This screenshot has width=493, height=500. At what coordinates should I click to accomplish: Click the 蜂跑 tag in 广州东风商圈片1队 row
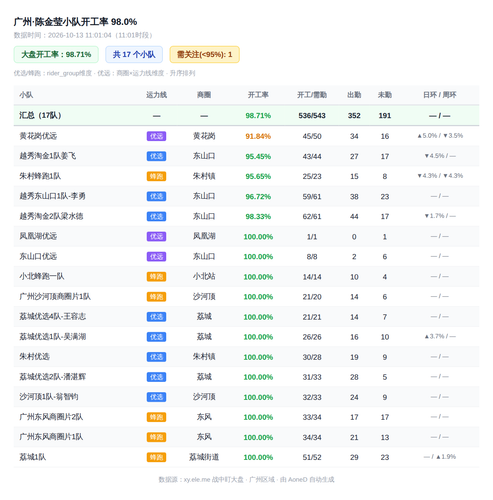pyautogui.click(x=156, y=437)
